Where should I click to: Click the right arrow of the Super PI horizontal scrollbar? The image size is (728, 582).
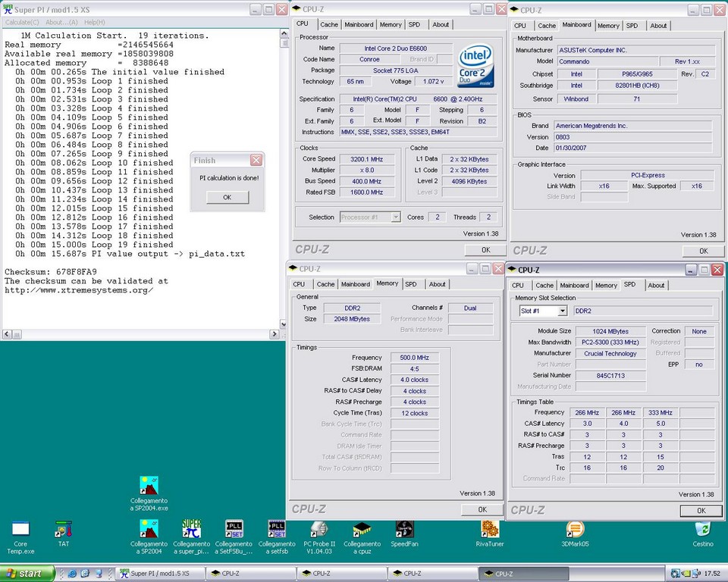click(274, 334)
